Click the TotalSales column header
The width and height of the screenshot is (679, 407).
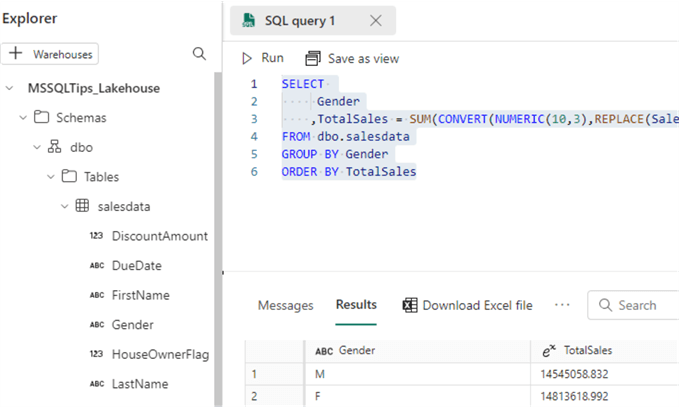pyautogui.click(x=591, y=351)
